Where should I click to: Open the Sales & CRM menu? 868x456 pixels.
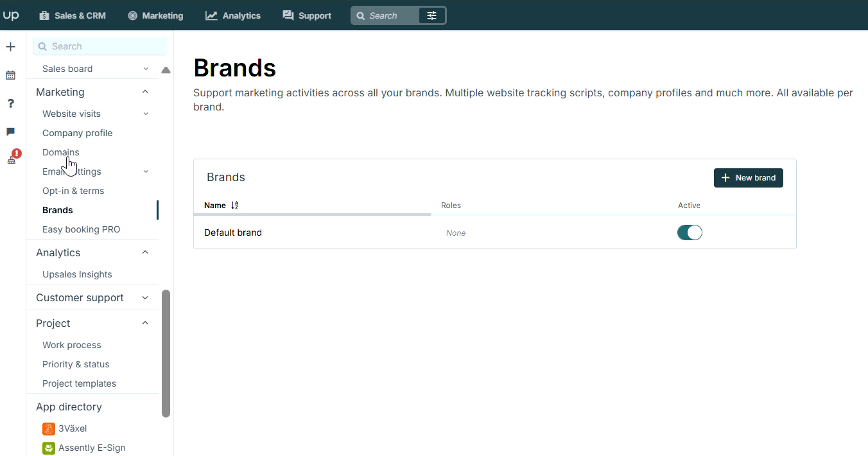coord(73,15)
